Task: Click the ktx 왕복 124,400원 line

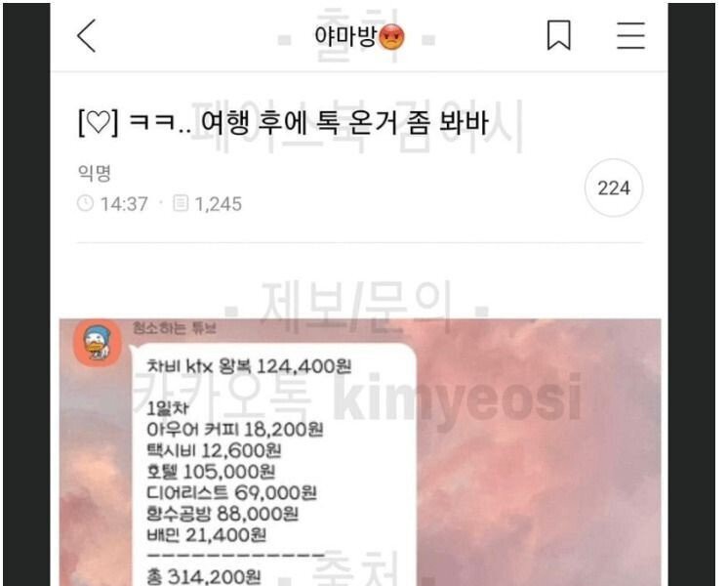Action: pos(249,366)
